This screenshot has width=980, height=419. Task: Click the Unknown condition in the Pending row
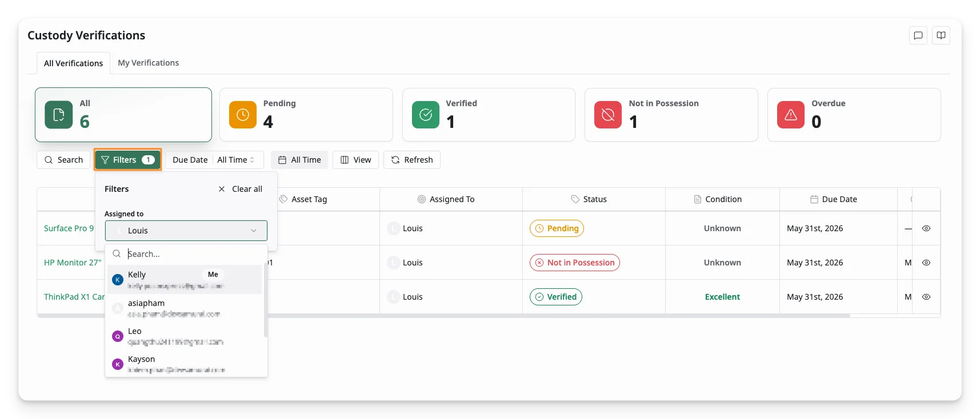(x=722, y=228)
